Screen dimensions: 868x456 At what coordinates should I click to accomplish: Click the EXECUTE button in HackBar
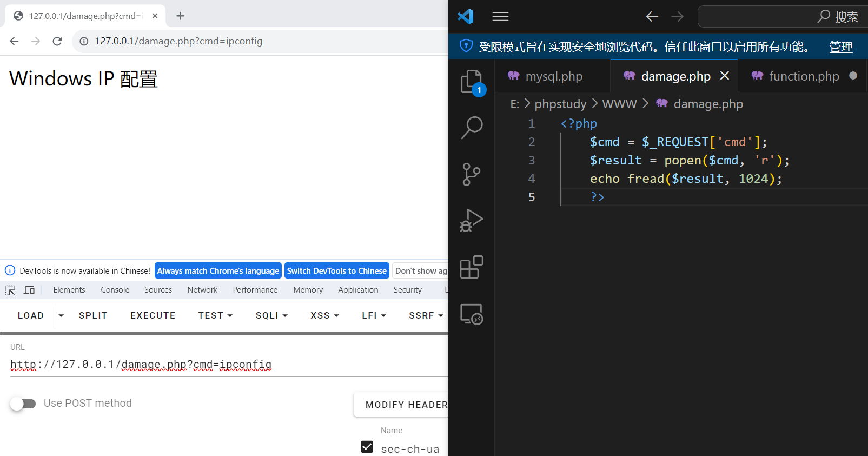pos(153,315)
